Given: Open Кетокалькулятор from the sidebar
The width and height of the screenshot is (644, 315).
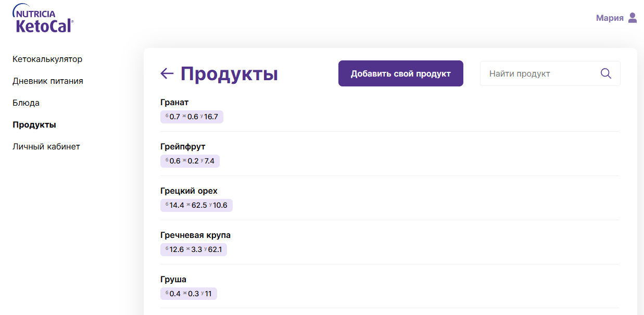Looking at the screenshot, I should pyautogui.click(x=47, y=59).
